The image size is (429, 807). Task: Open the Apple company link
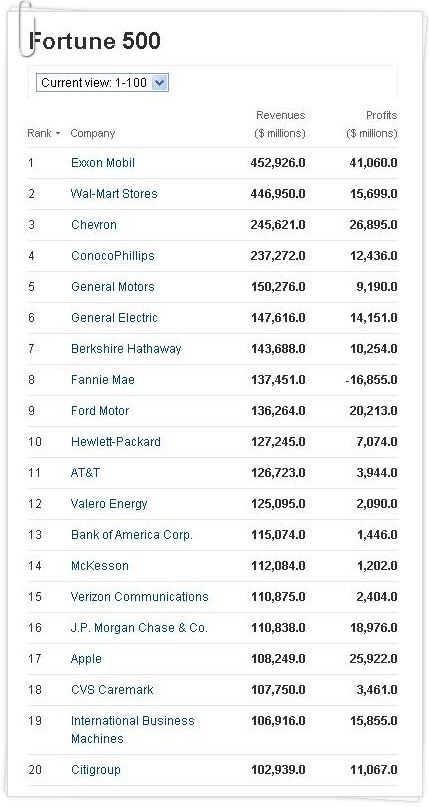pos(86,659)
